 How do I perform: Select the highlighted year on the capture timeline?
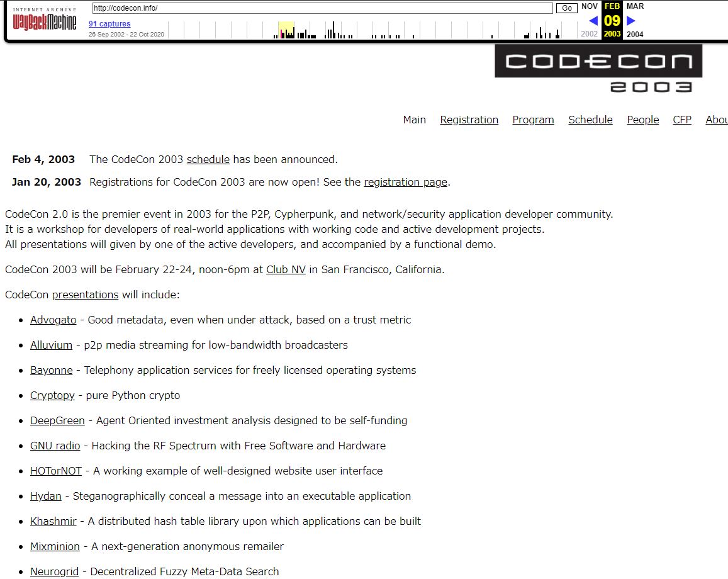click(286, 30)
